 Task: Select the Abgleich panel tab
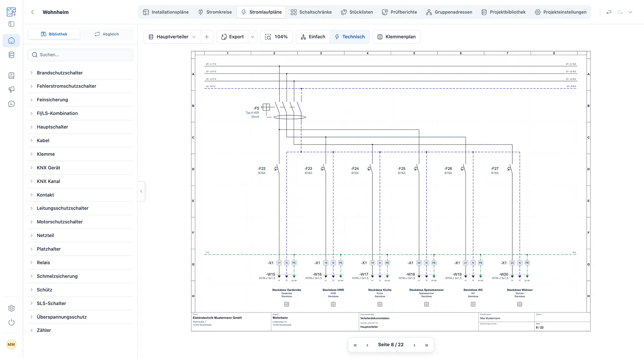pos(107,34)
